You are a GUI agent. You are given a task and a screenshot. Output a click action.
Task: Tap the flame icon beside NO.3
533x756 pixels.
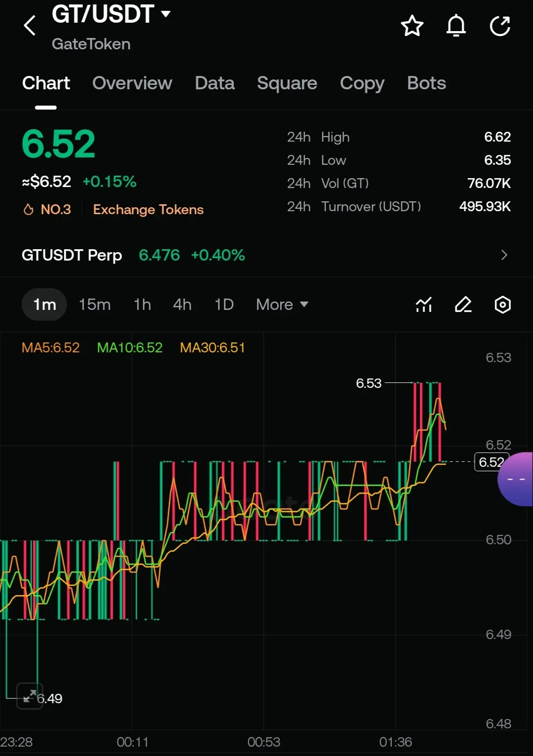click(x=29, y=210)
